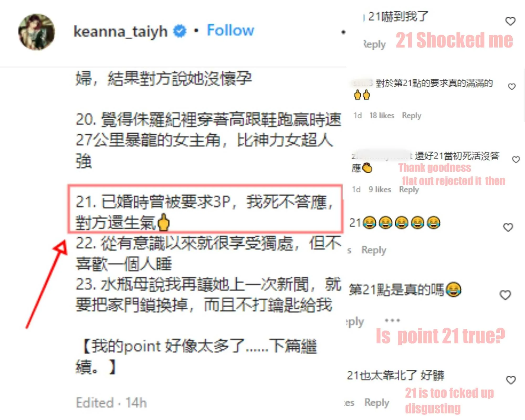The width and height of the screenshot is (525, 420).
Task: Like the '21' laughing emojis comment
Action: coord(508,227)
